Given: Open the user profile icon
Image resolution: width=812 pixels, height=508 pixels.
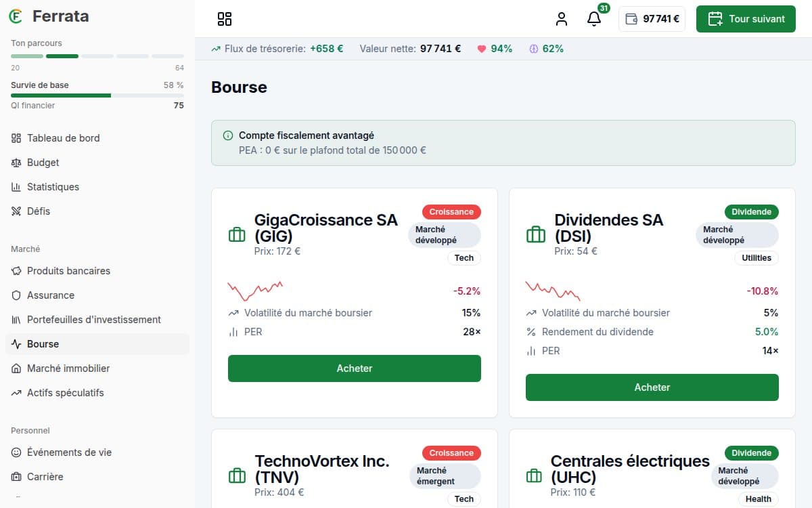Looking at the screenshot, I should [562, 19].
